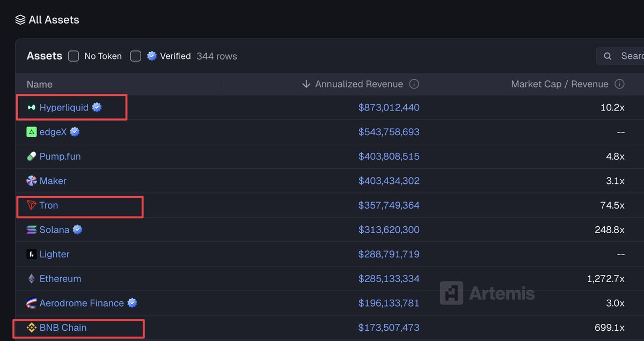Click Solana's verified badge
644x341 pixels.
(x=77, y=229)
